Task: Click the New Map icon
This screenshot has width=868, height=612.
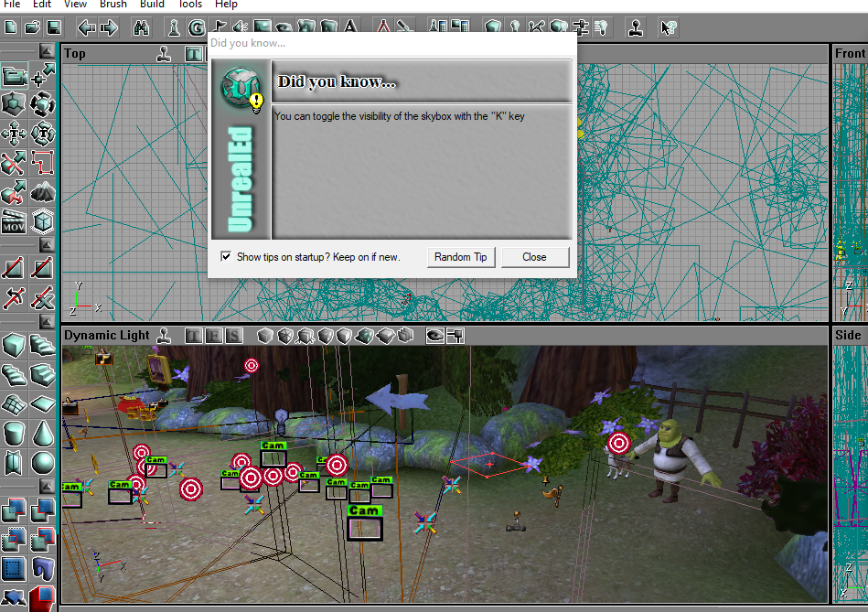Action: click(10, 27)
